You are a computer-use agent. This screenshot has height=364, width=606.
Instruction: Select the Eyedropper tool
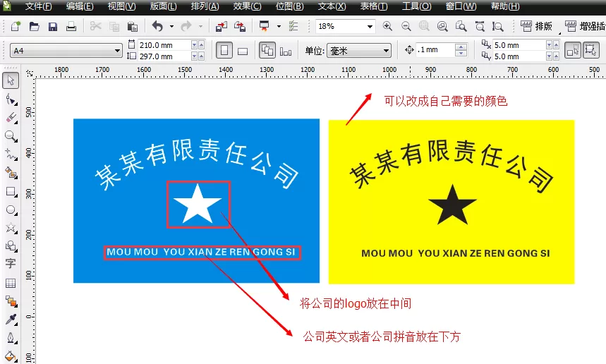11,320
